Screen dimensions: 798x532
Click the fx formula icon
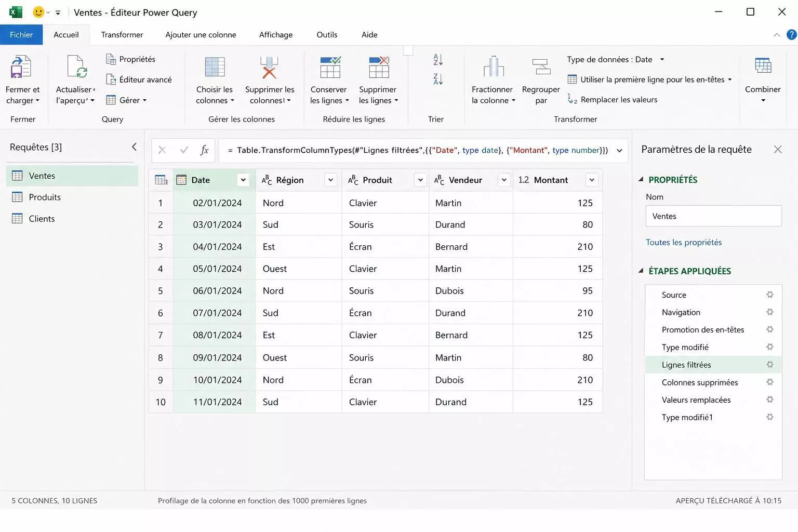tap(204, 150)
